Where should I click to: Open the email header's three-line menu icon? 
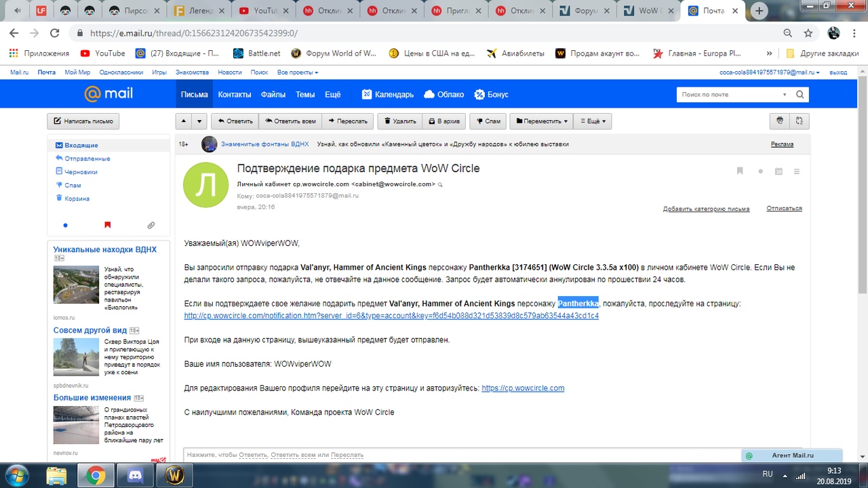pyautogui.click(x=797, y=171)
